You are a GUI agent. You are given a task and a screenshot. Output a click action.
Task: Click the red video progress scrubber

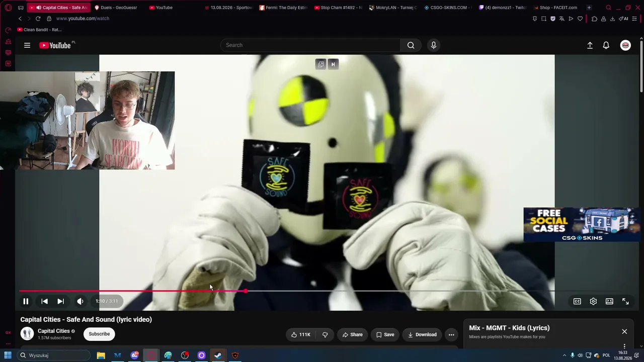point(246,291)
